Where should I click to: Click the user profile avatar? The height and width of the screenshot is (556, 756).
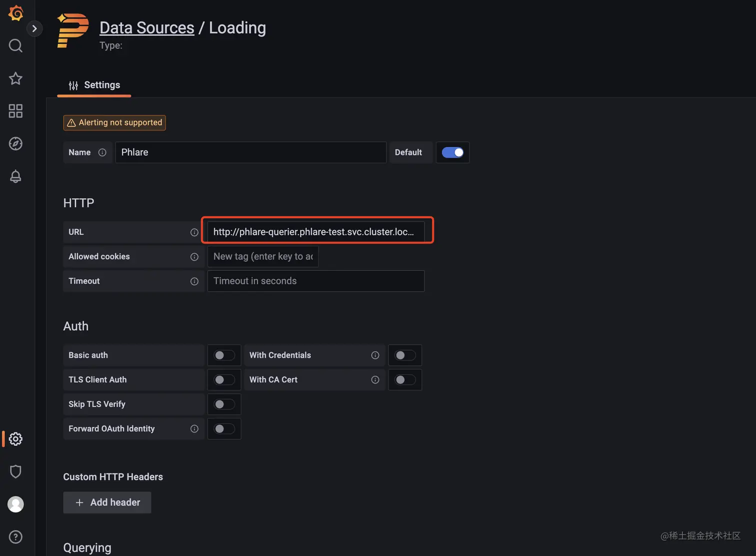click(x=15, y=504)
